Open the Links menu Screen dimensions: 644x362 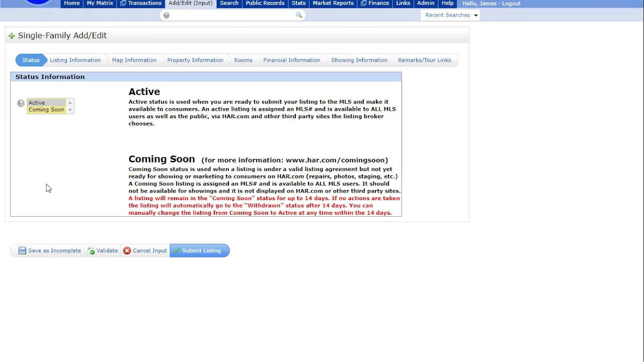point(403,3)
